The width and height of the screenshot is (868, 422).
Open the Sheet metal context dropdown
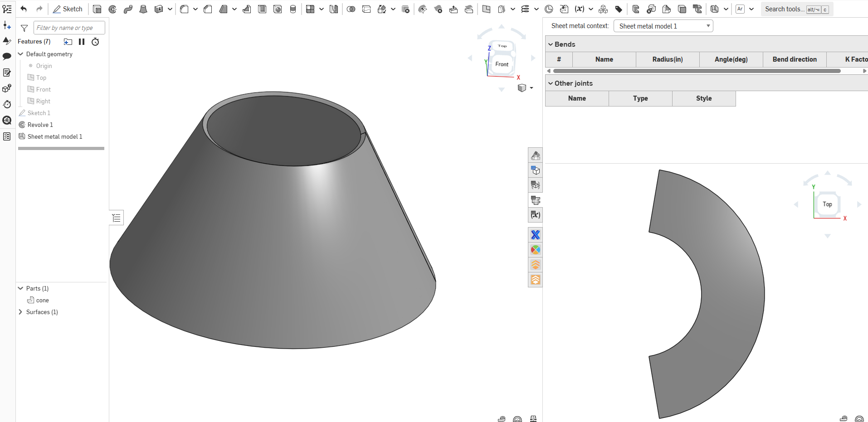663,26
